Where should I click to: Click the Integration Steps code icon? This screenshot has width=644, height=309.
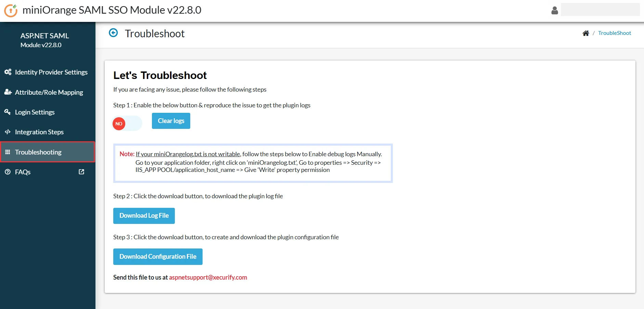click(8, 132)
